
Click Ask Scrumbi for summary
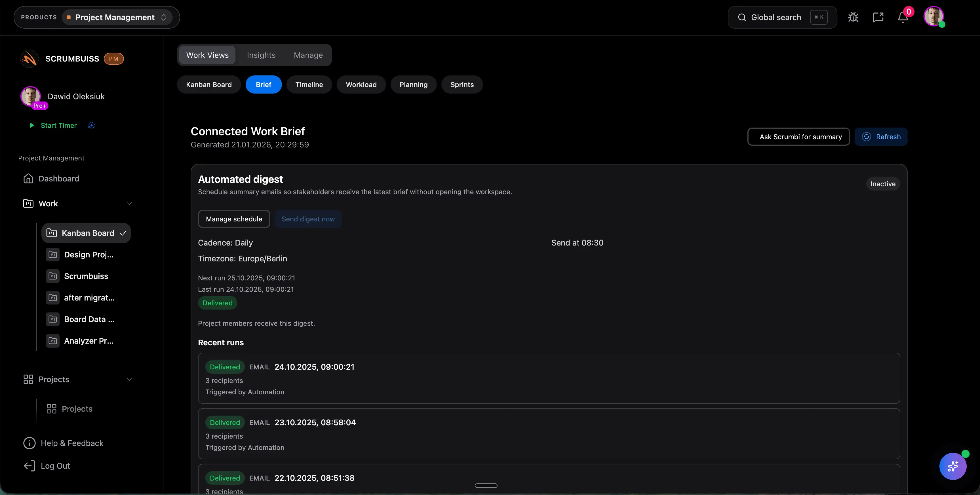[x=799, y=136]
